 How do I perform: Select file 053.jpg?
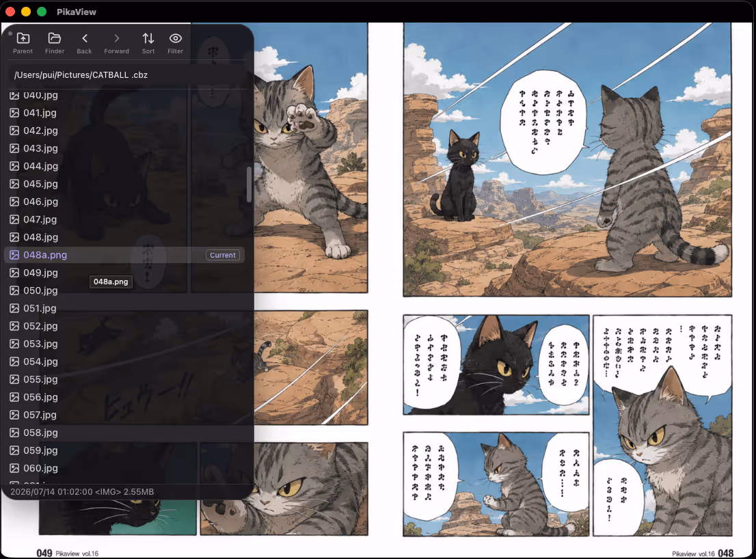tap(124, 344)
